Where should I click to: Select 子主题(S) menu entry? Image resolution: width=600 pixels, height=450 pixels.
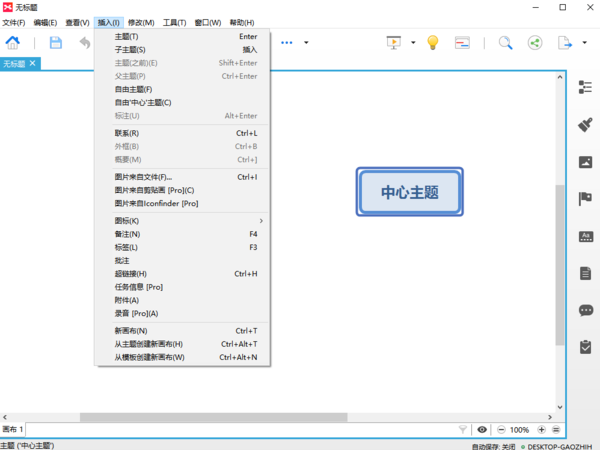(182, 50)
